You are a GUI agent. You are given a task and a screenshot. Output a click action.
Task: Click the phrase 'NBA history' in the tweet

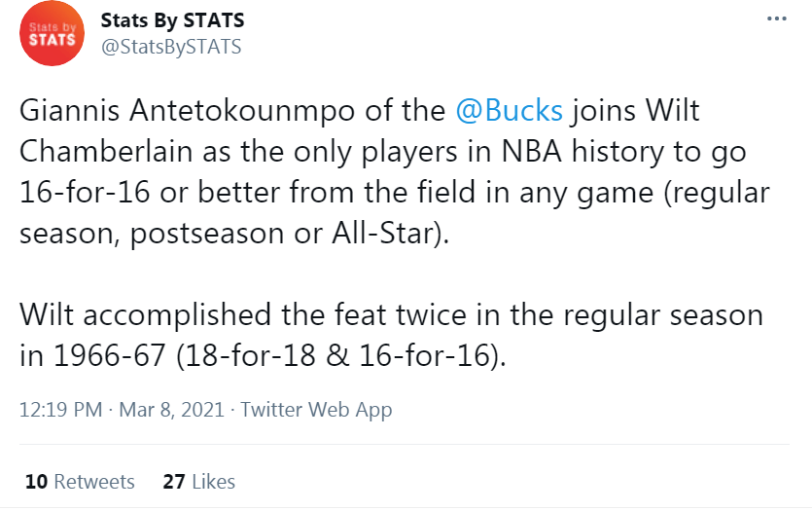(583, 151)
